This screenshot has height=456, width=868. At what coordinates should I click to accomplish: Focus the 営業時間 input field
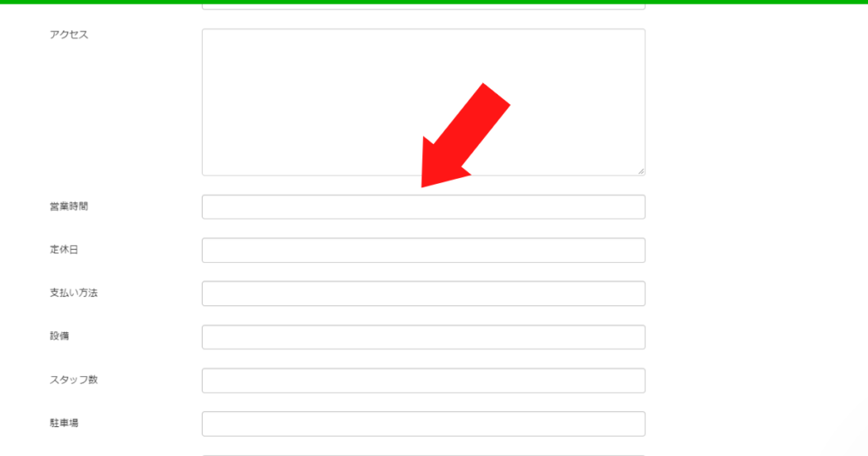click(424, 207)
